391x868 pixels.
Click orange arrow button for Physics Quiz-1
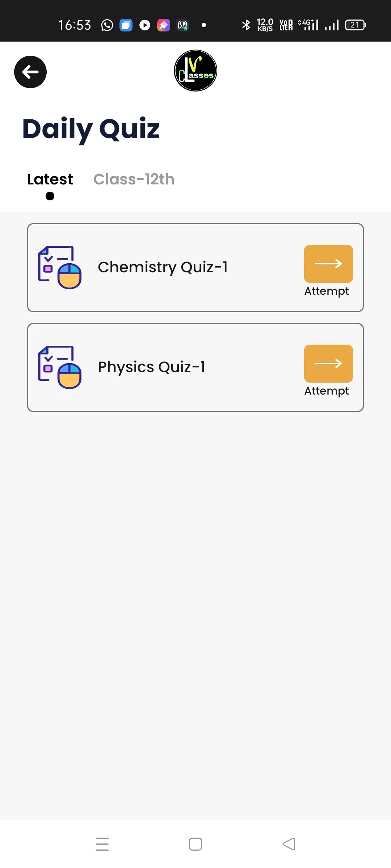tap(328, 363)
